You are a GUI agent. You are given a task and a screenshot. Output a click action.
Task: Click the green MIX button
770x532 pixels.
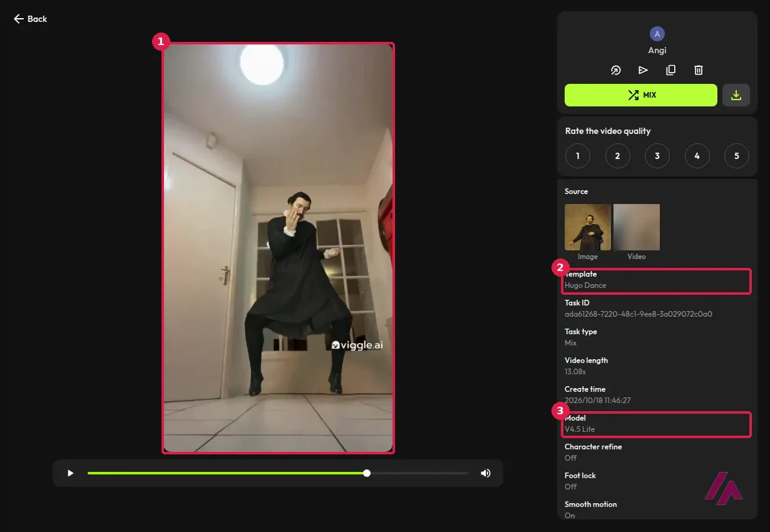pyautogui.click(x=641, y=95)
